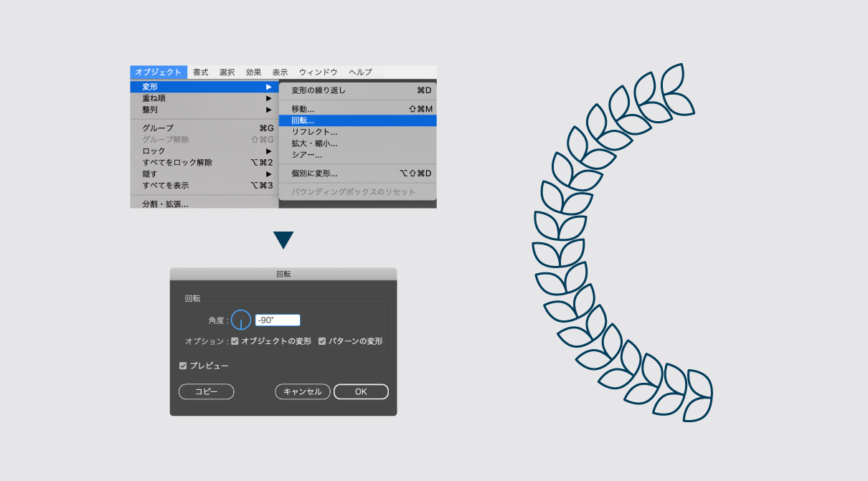Click the コピー button
The height and width of the screenshot is (481, 868).
coord(207,392)
